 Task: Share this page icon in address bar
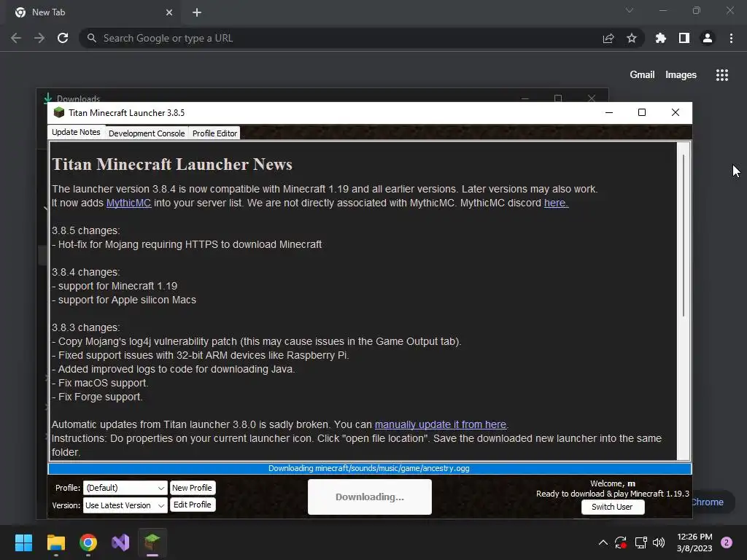click(608, 38)
